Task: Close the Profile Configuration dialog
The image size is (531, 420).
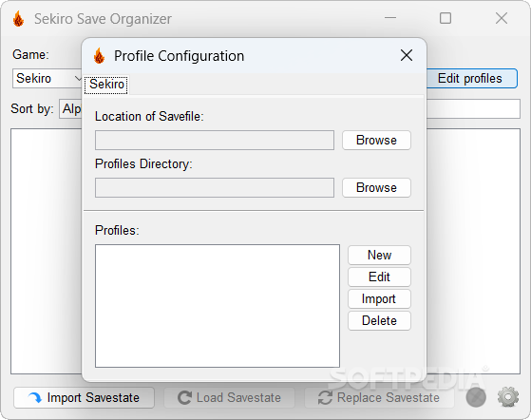Action: 407,55
